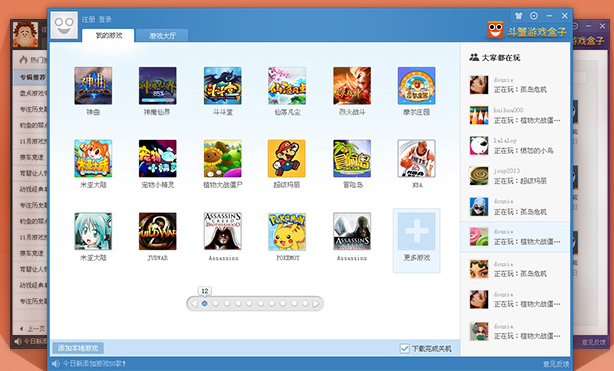614x371 pixels.
Task: Open the 热门 tab in left back window
Action: [34, 60]
